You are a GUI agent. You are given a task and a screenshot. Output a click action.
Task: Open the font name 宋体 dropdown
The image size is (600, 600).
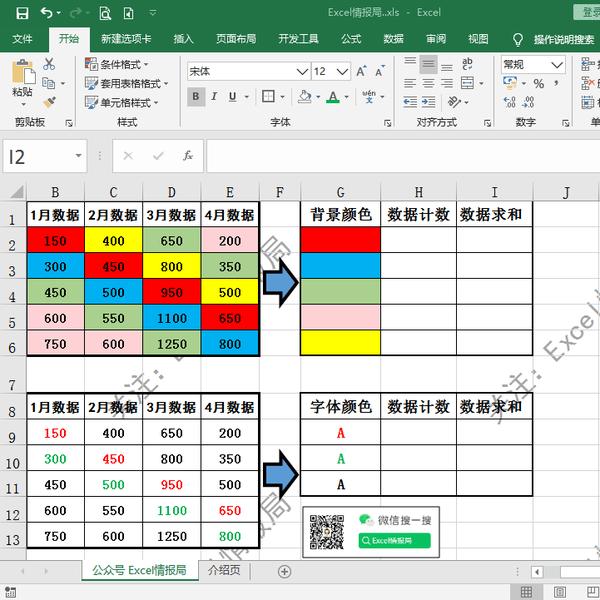click(x=302, y=72)
